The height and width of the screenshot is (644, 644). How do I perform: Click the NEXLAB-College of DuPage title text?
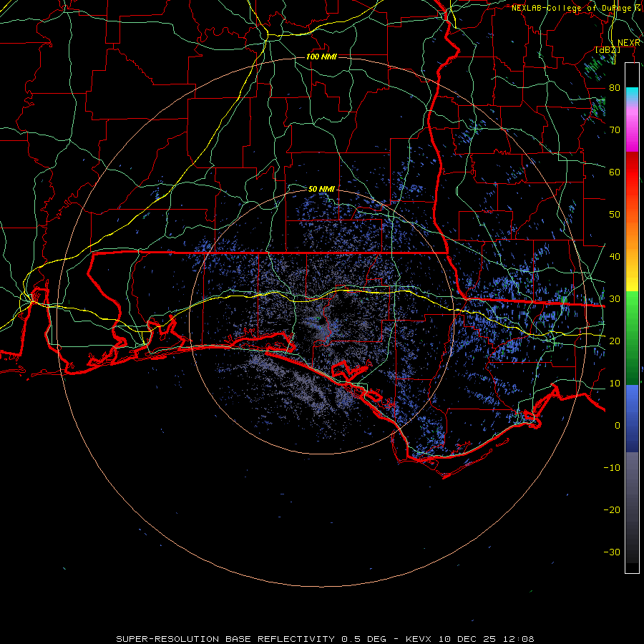[x=572, y=8]
